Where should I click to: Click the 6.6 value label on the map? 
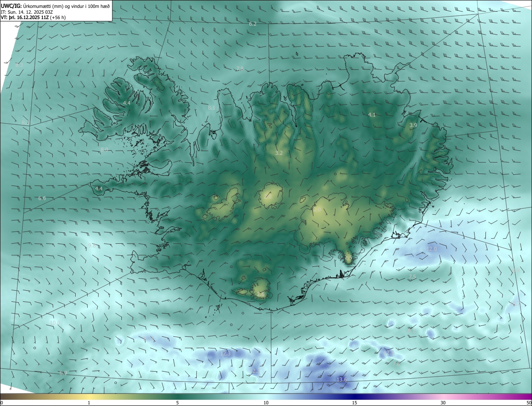click(x=42, y=198)
